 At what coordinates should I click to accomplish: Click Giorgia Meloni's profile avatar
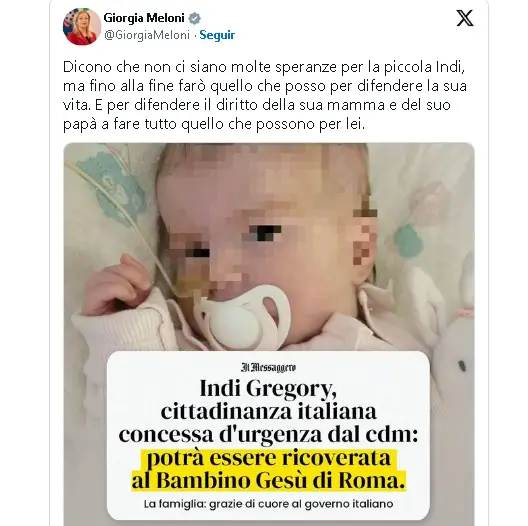click(x=82, y=26)
